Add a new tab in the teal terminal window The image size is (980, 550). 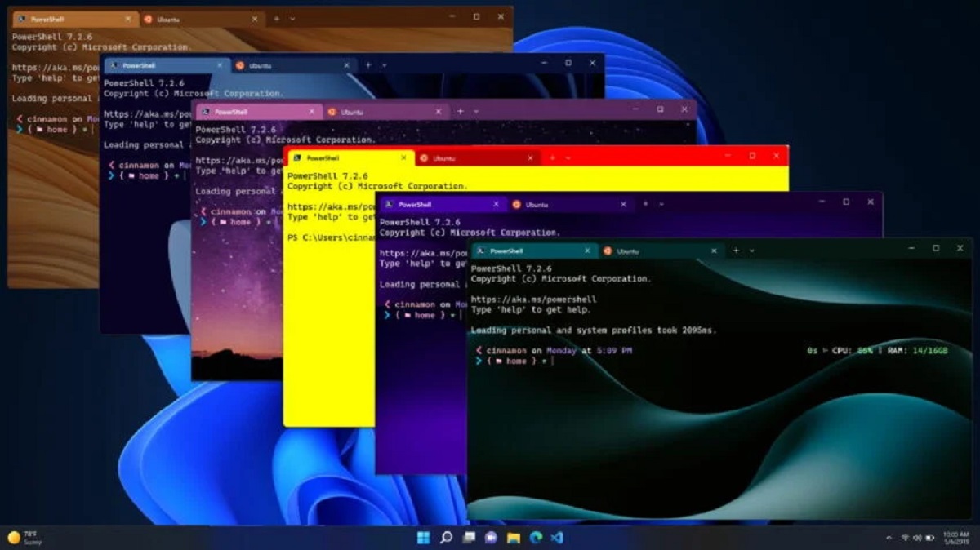(x=735, y=251)
